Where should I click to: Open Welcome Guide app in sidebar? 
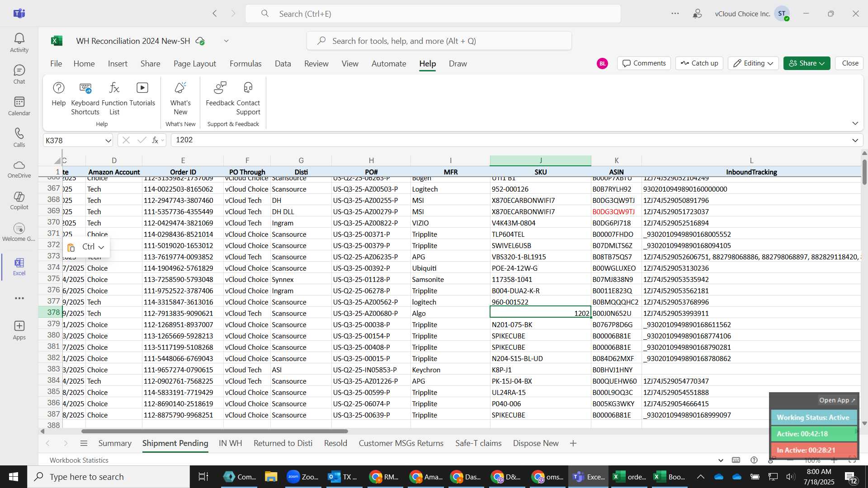pyautogui.click(x=19, y=232)
